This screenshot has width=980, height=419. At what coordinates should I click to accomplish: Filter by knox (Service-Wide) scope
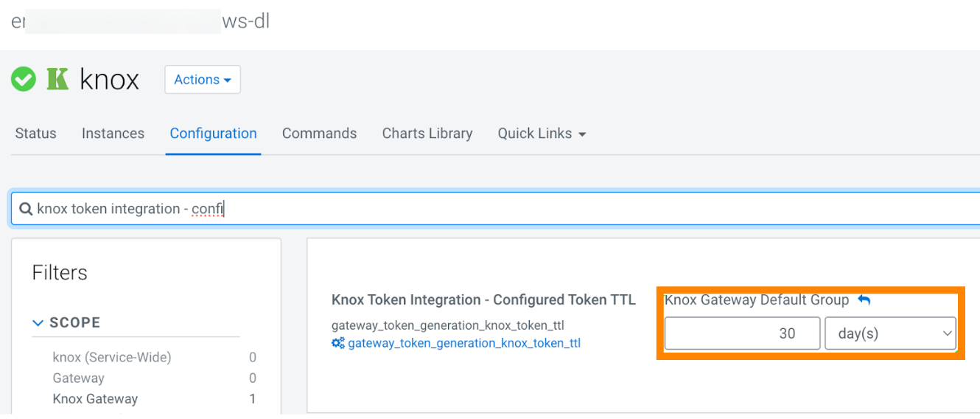tap(111, 357)
